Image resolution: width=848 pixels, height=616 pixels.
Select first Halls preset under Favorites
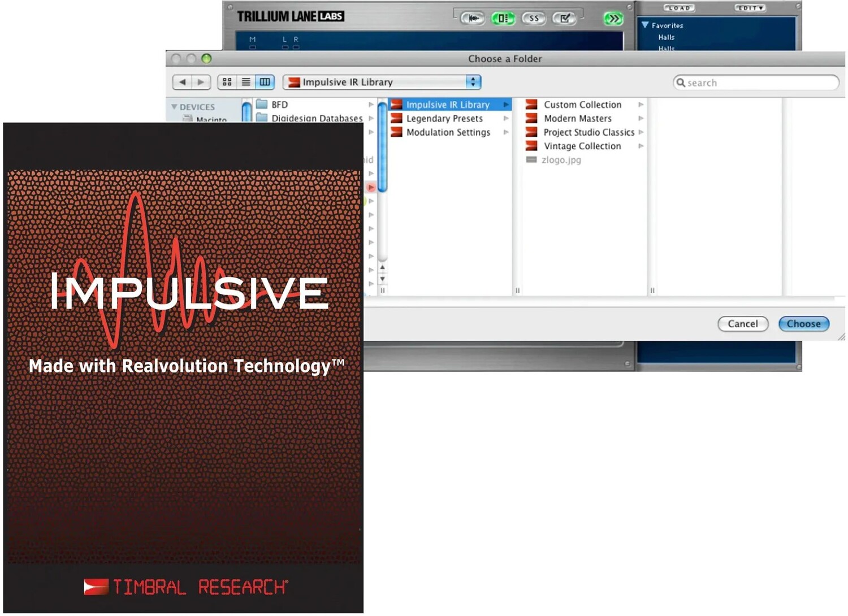[666, 37]
